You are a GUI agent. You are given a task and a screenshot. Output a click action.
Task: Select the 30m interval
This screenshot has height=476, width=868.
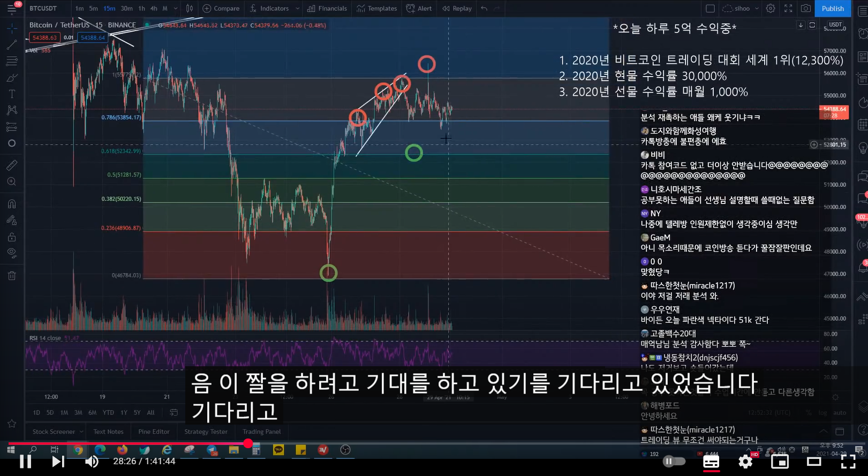[126, 9]
